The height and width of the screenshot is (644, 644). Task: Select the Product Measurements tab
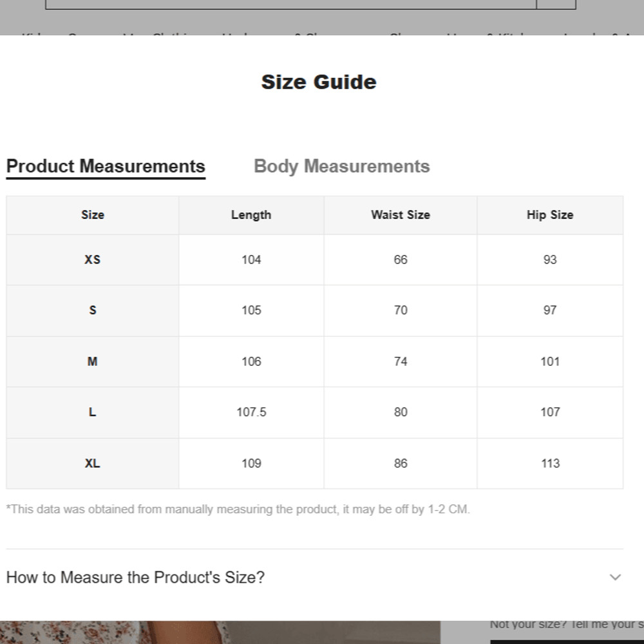106,166
